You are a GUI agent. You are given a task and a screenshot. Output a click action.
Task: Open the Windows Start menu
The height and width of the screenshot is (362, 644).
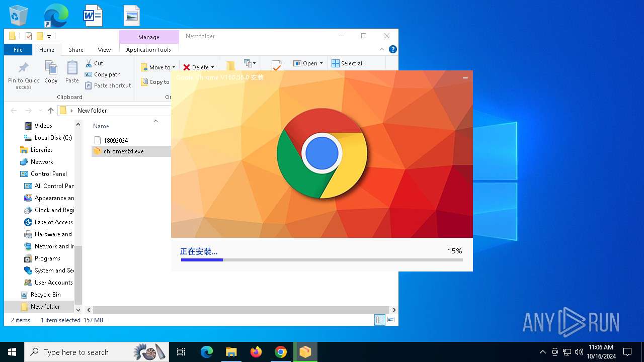(12, 352)
